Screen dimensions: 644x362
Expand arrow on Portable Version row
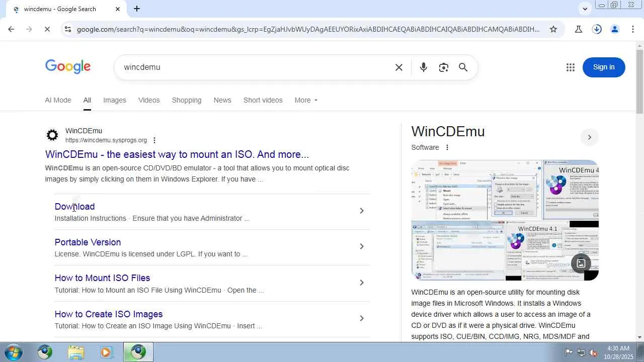[x=361, y=246]
